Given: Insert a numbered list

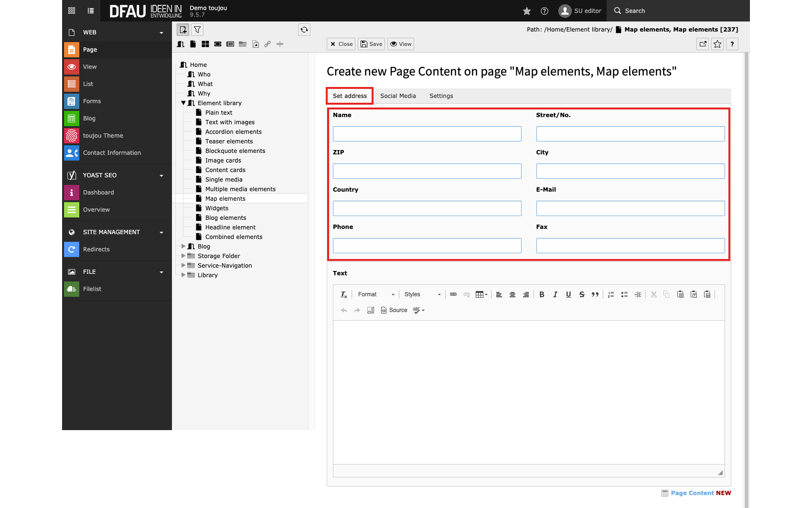Looking at the screenshot, I should (611, 294).
